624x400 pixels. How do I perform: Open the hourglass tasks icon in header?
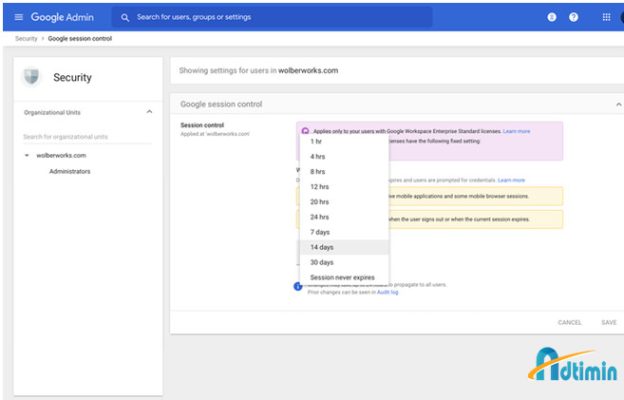pos(552,17)
